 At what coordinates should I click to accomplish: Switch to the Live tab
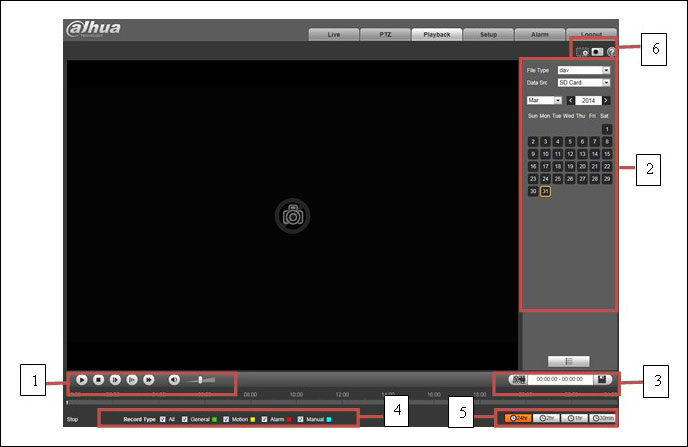[334, 35]
